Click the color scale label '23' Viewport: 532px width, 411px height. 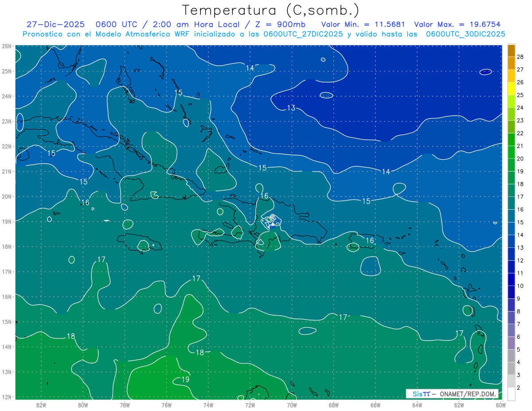(520, 120)
